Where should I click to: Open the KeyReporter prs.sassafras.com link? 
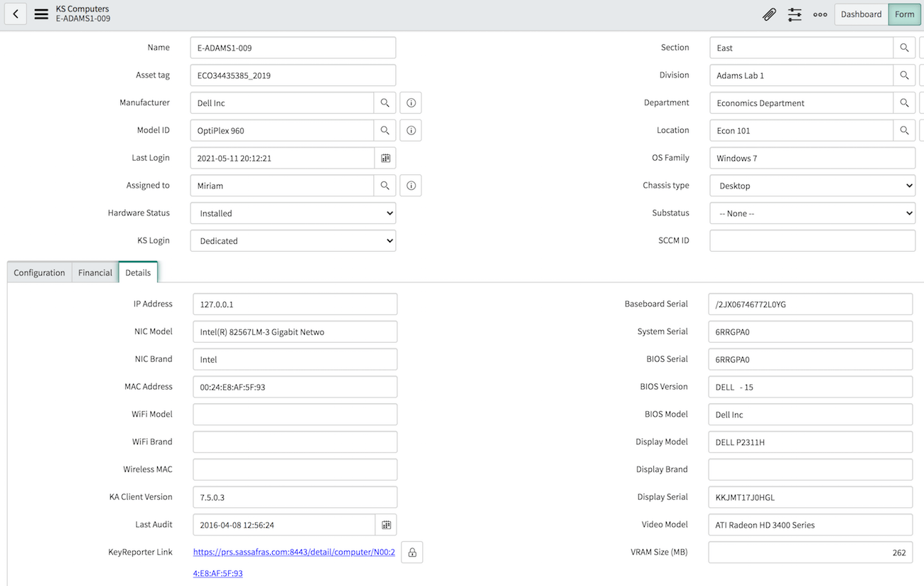294,552
